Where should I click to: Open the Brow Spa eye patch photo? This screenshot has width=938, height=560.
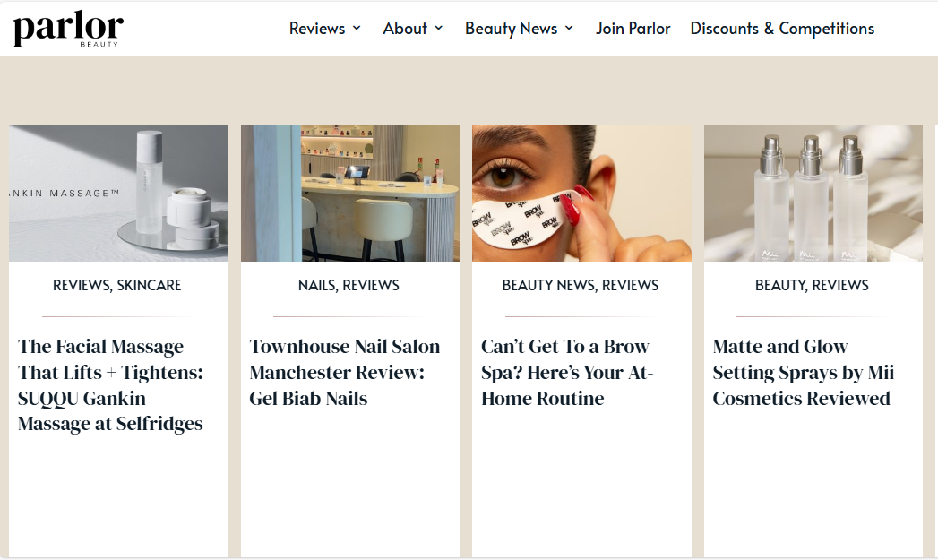581,193
